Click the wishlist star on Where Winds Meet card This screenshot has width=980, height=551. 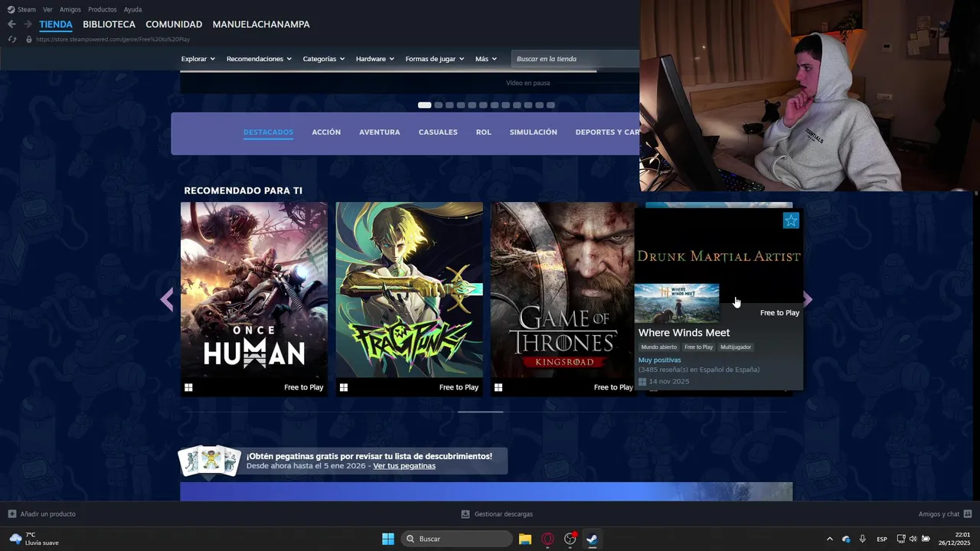[791, 220]
